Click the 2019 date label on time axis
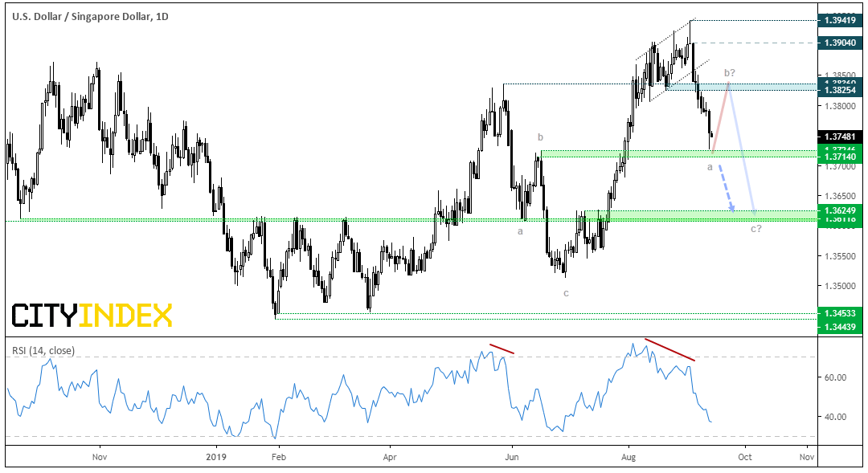 216,457
